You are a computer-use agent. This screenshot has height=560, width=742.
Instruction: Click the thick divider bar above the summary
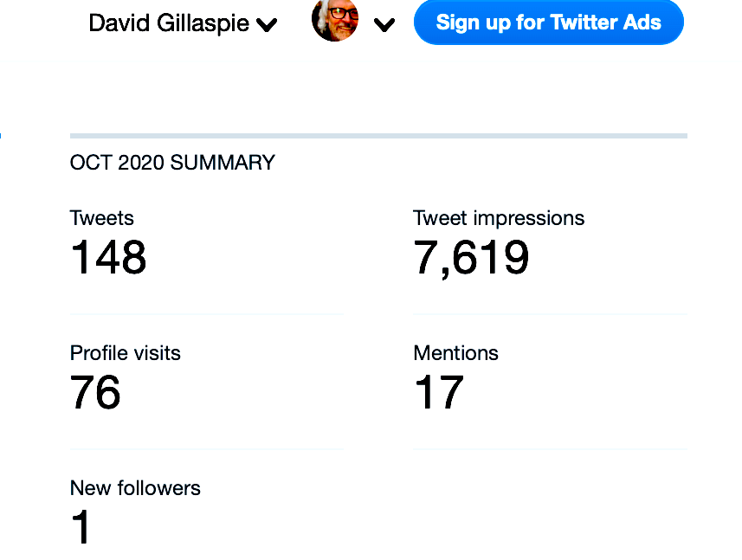point(378,136)
